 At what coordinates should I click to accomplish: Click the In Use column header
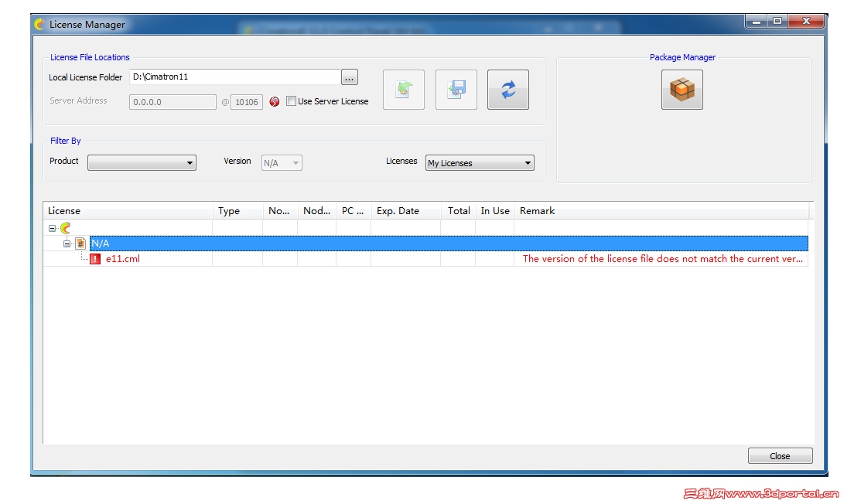click(494, 210)
